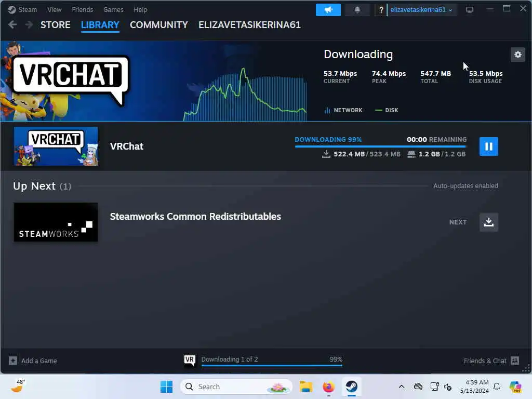Viewport: 532px width, 399px height.
Task: Click the 00:00 REMAINING text
Action: pos(436,139)
